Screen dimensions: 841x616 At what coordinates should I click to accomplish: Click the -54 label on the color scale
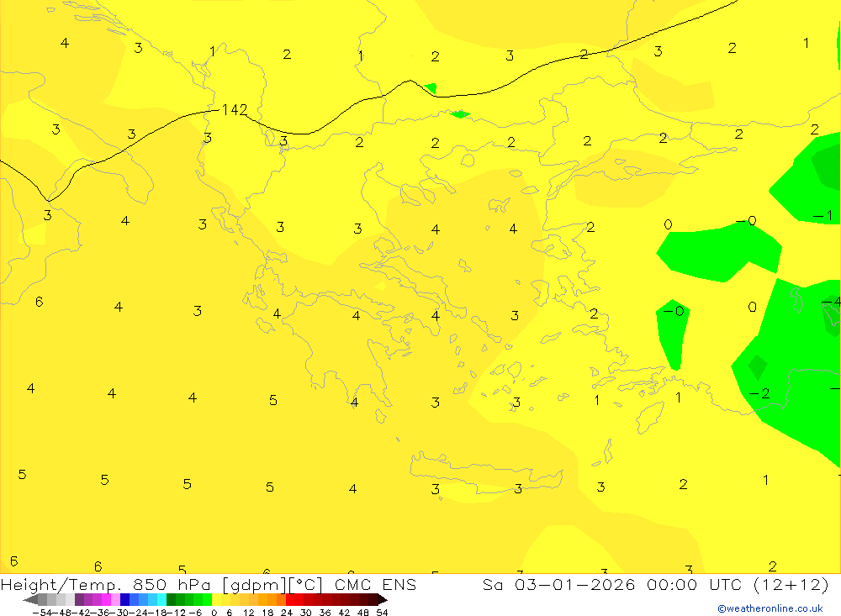(42, 613)
